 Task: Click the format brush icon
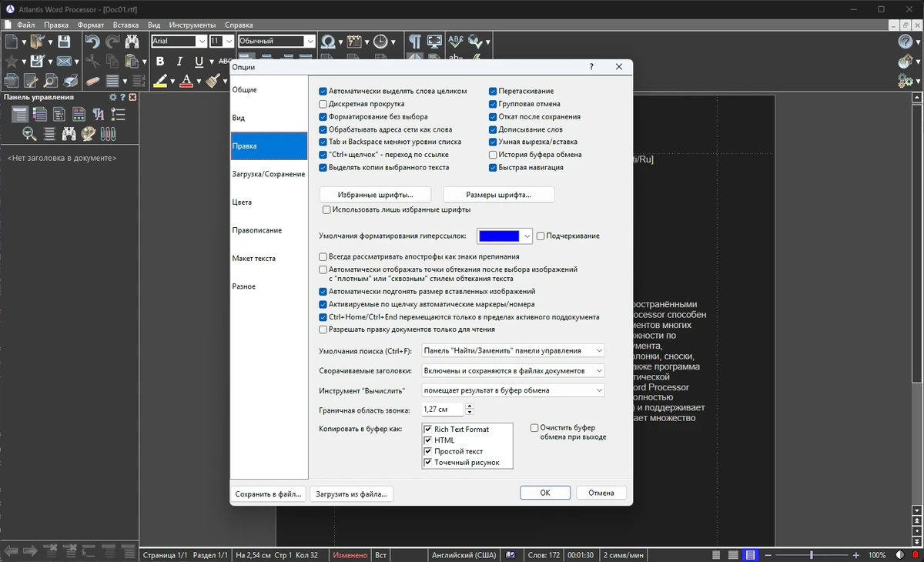click(x=212, y=81)
